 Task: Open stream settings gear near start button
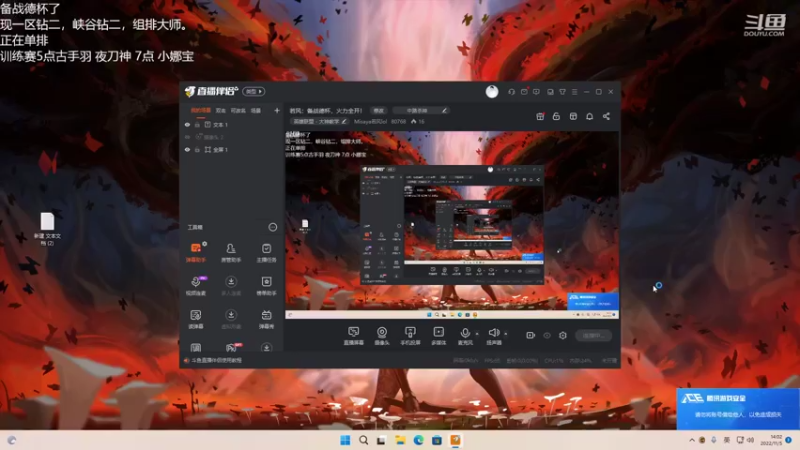tap(563, 336)
